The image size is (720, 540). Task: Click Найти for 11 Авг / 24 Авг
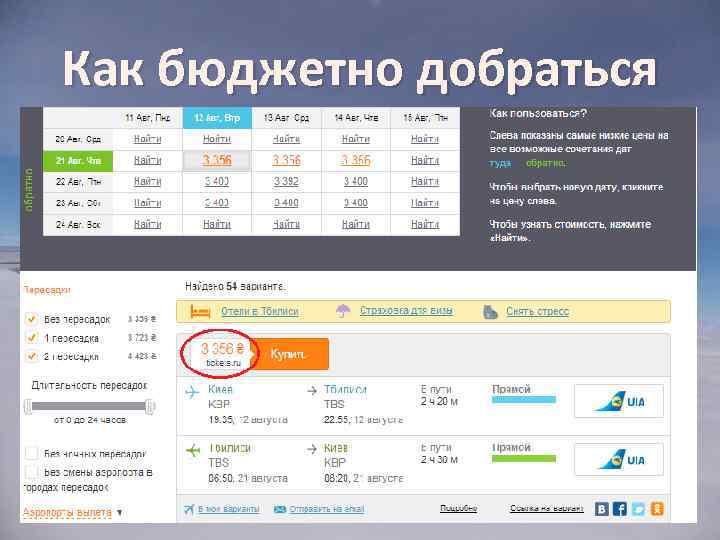click(147, 225)
